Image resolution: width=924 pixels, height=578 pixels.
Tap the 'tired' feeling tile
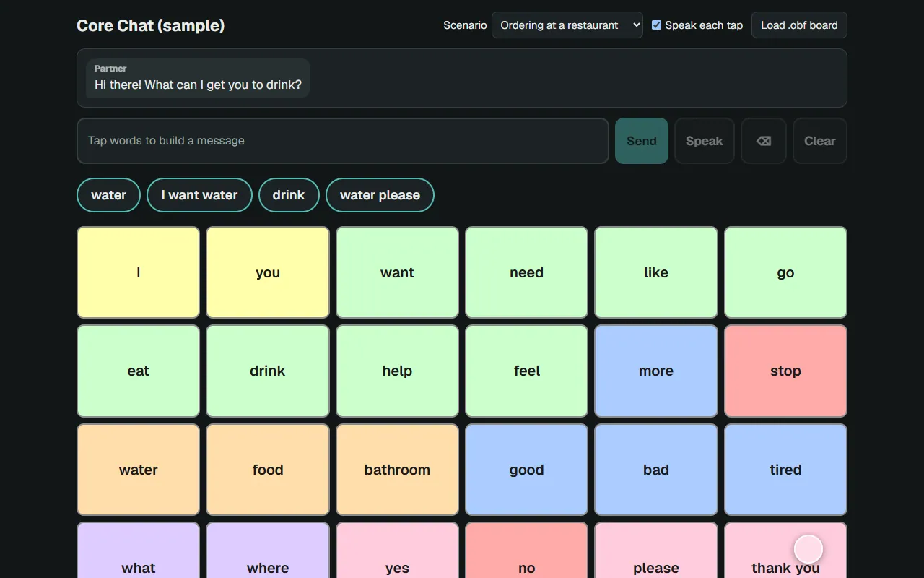[x=785, y=470]
